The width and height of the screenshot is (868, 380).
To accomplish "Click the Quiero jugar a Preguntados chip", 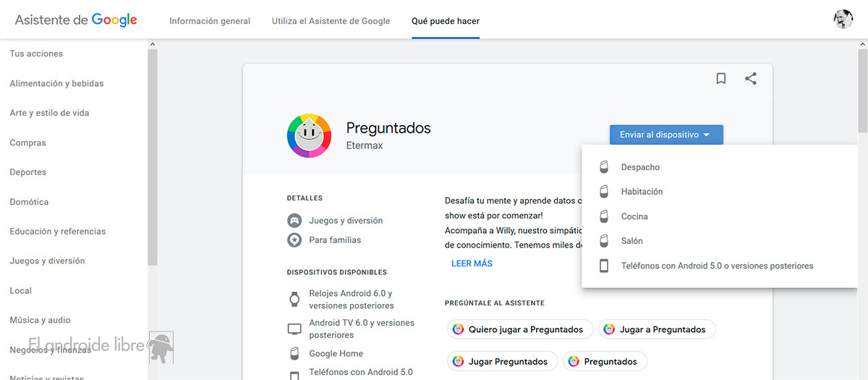I will [520, 329].
